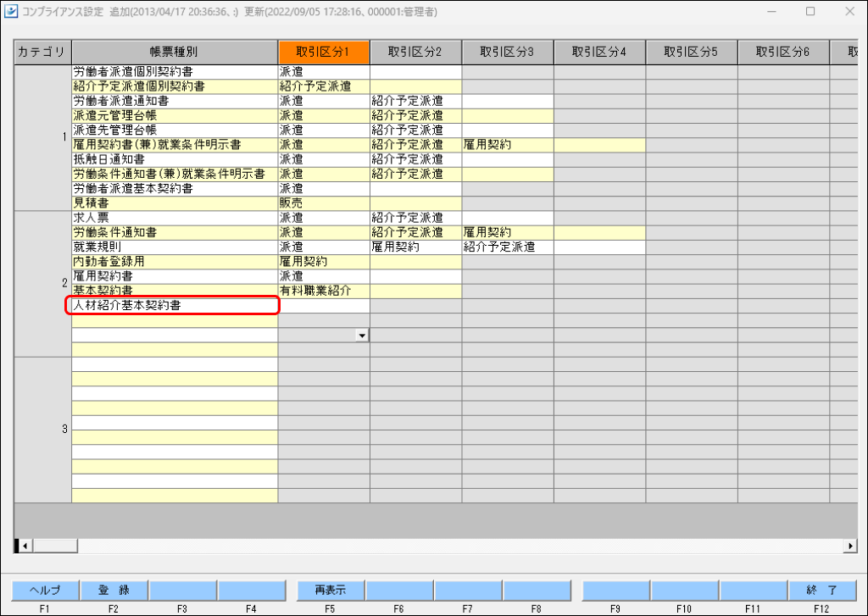Click the horizontal scrollbar thumb
Image resolution: width=868 pixels, height=616 pixels.
[x=55, y=546]
